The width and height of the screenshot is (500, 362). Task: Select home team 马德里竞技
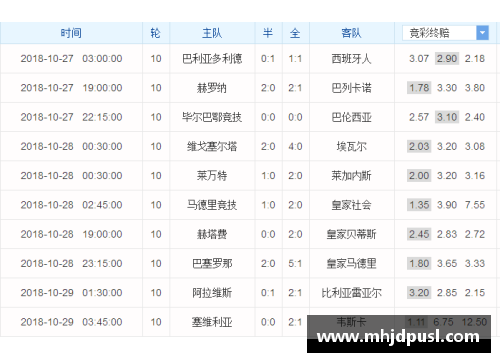click(212, 205)
